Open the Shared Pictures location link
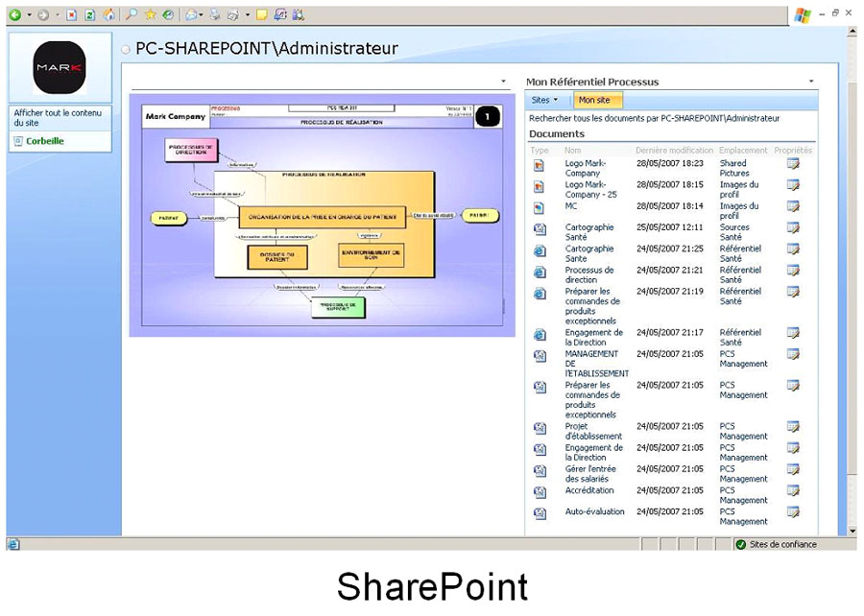Viewport: 864px width, 616px height. [x=734, y=168]
